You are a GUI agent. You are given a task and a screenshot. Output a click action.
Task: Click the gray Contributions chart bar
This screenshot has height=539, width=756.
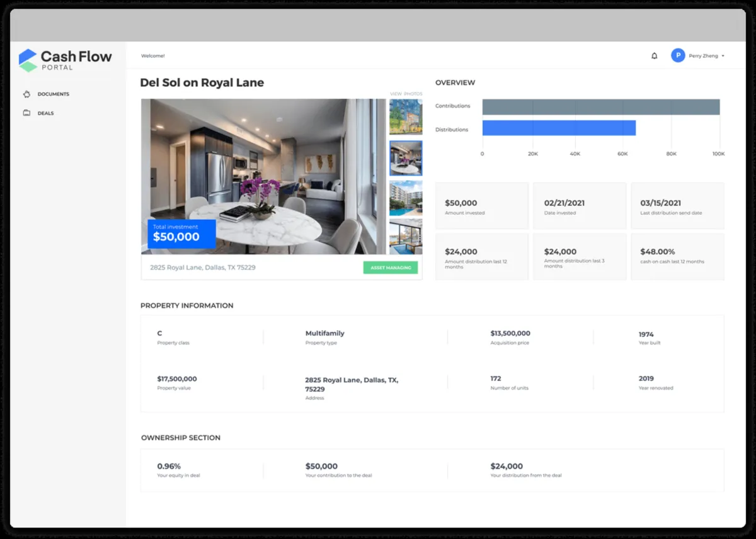point(601,106)
